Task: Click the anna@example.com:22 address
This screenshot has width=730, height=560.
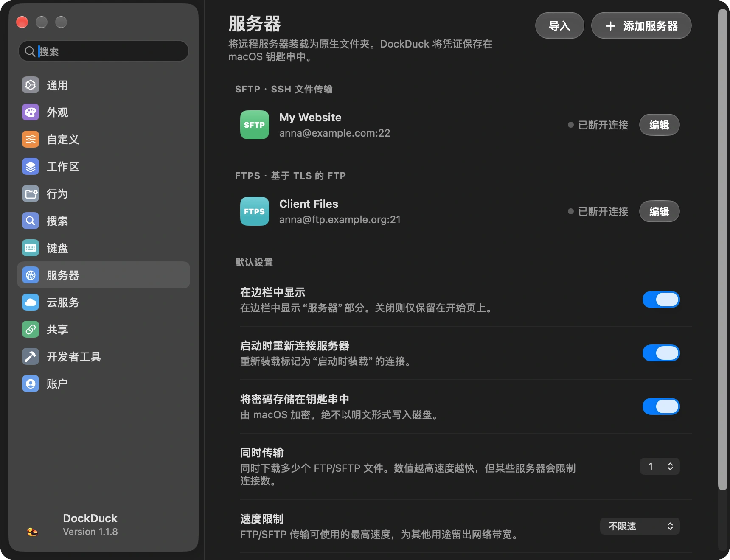Action: click(x=334, y=133)
